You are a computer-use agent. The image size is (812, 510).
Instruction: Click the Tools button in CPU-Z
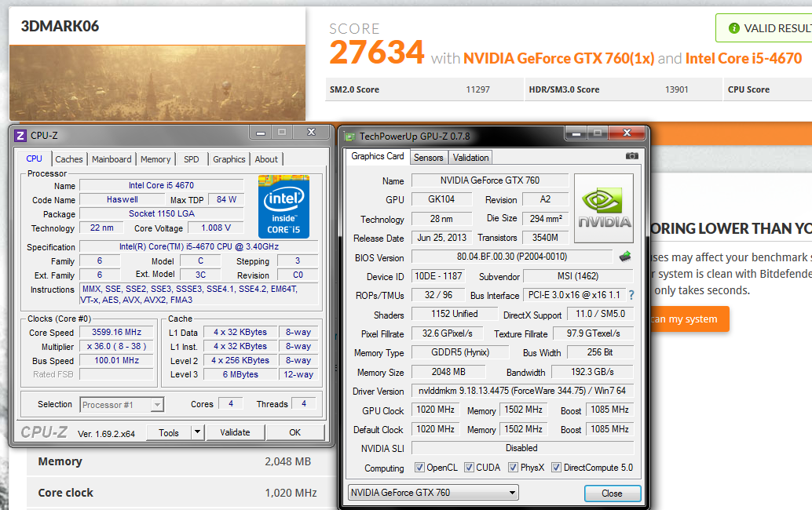click(169, 432)
